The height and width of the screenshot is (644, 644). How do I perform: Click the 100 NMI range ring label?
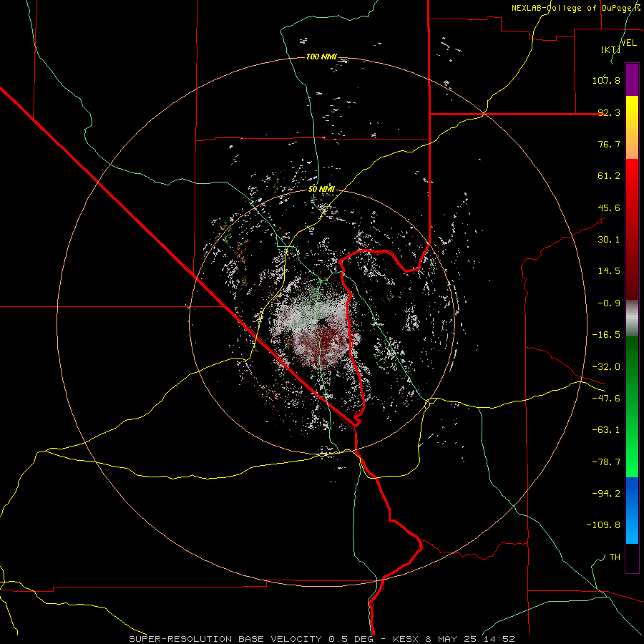tap(321, 57)
